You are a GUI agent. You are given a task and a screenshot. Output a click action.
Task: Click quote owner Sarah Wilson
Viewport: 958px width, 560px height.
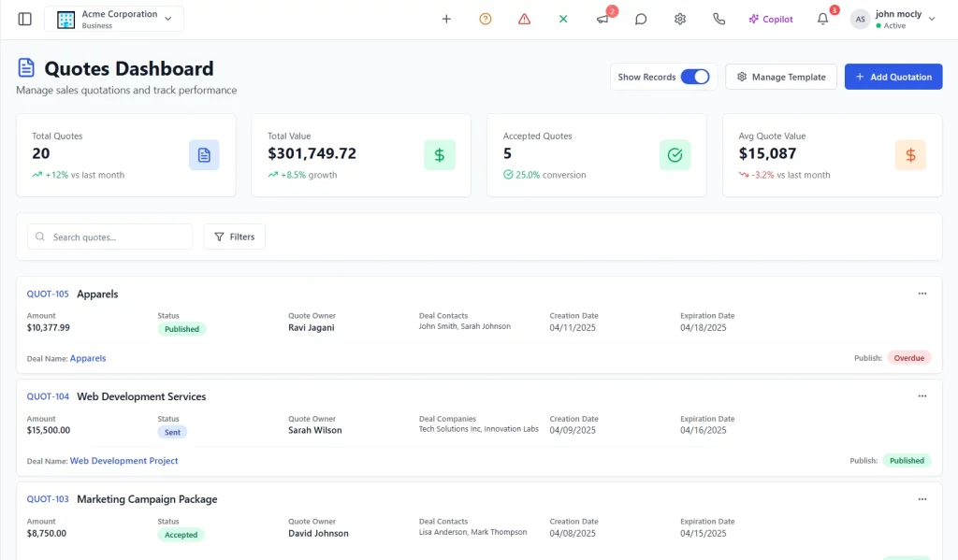point(315,430)
